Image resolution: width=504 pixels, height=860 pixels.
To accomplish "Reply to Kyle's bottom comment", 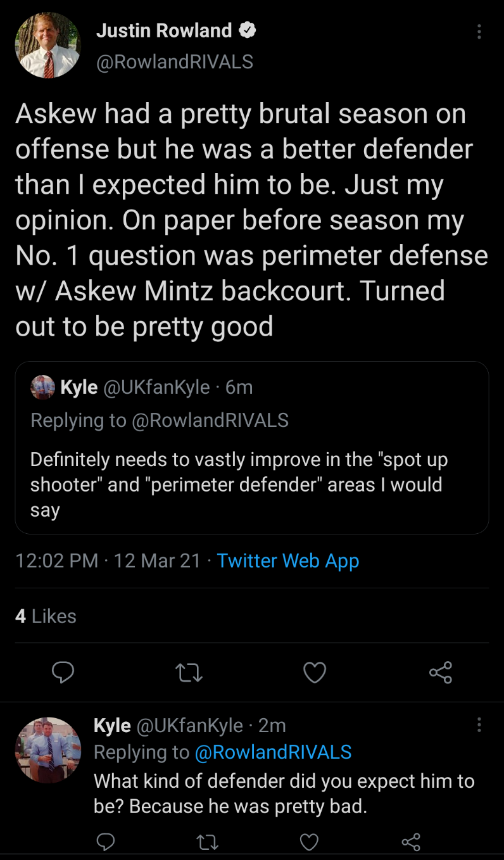I will [x=106, y=841].
